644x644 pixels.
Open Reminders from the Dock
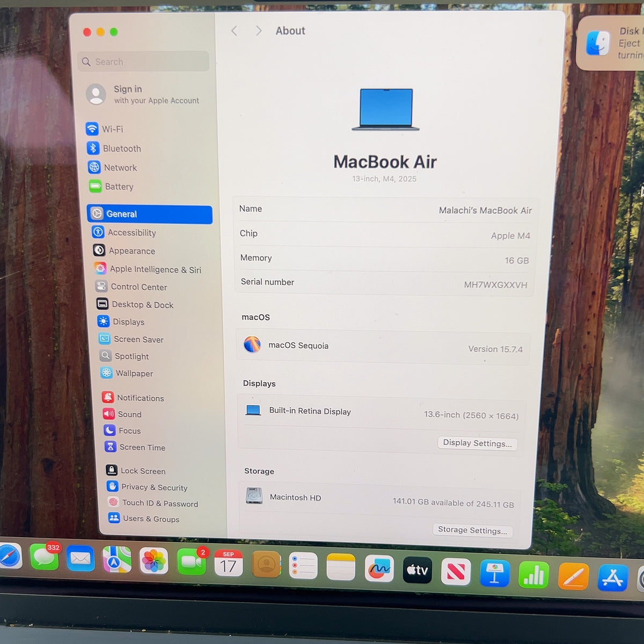click(303, 566)
